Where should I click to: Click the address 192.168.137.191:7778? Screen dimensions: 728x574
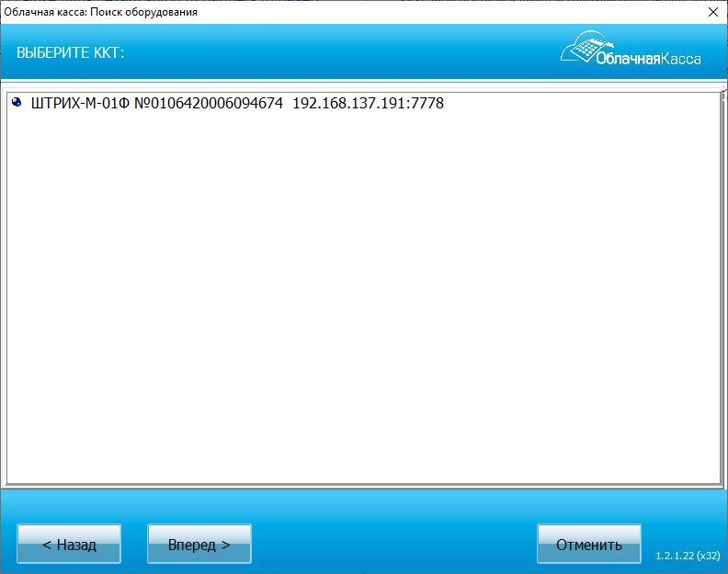(x=369, y=103)
